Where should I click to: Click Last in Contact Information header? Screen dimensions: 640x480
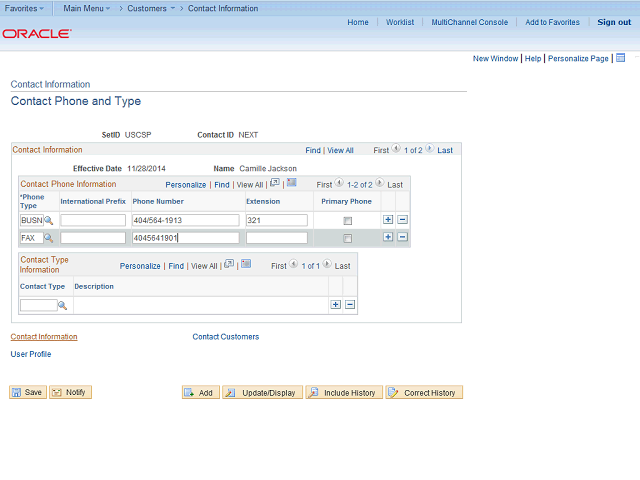(445, 151)
